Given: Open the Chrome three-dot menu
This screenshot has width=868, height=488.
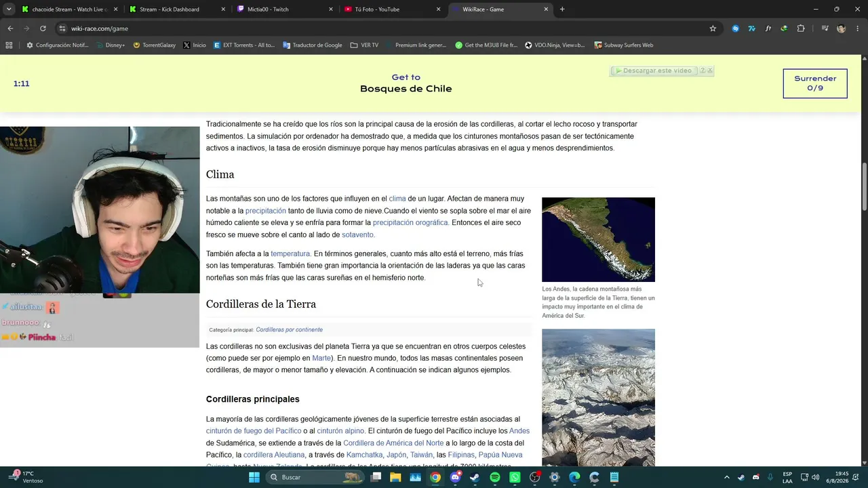Looking at the screenshot, I should pos(858,28).
